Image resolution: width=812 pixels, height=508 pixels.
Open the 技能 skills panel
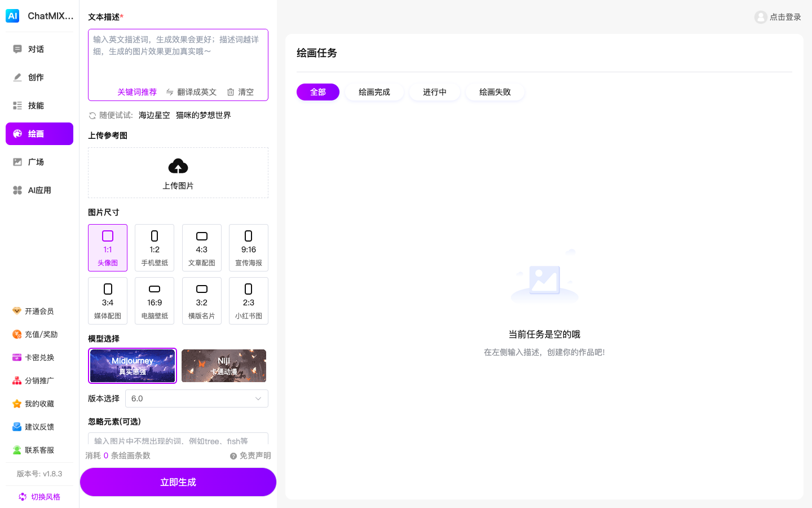[x=36, y=106]
